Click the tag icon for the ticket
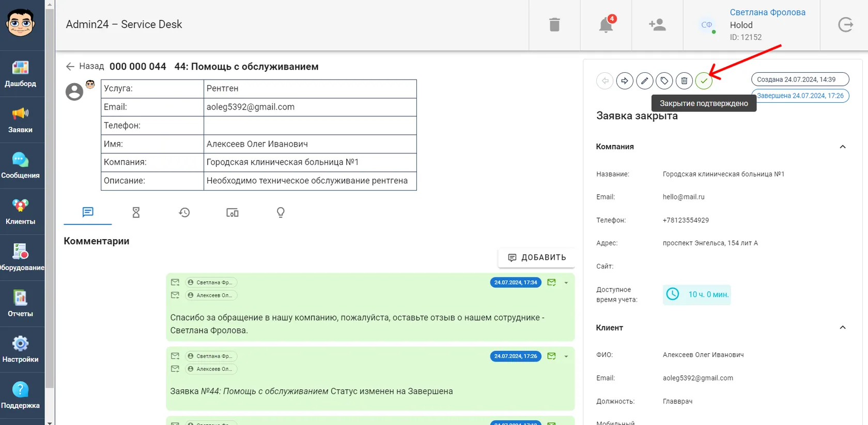The image size is (868, 425). tap(664, 81)
